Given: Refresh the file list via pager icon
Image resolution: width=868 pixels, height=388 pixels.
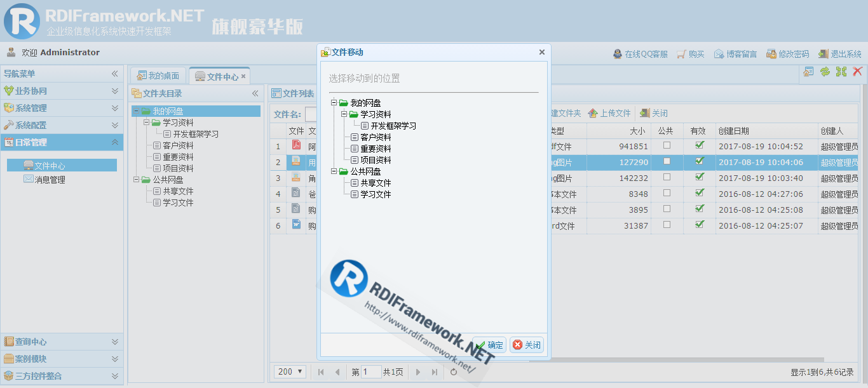Looking at the screenshot, I should [454, 372].
